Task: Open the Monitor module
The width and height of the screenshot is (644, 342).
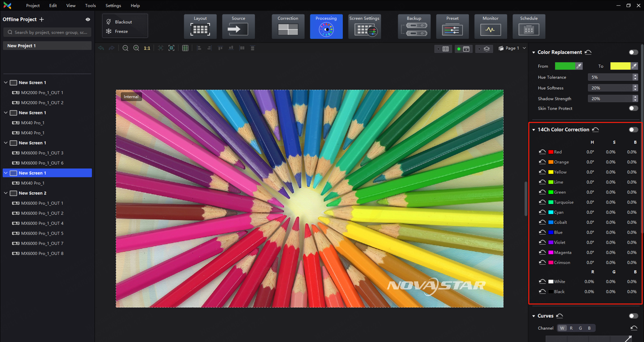Action: (x=490, y=26)
